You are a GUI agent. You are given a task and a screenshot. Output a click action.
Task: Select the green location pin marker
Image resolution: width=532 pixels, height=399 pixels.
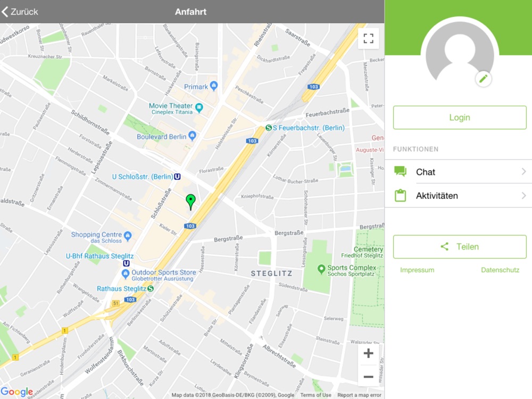(190, 202)
